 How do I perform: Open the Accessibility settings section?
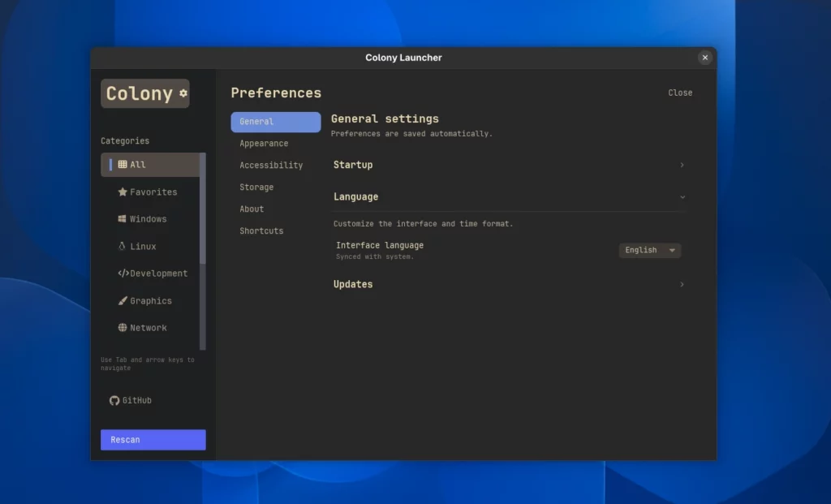pyautogui.click(x=273, y=165)
